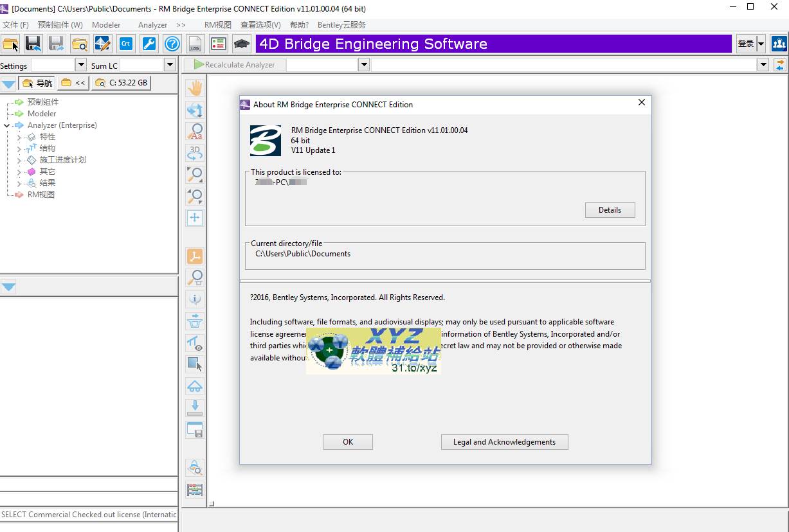Open project folder icon in main toolbar
The height and width of the screenshot is (532, 789).
11,44
